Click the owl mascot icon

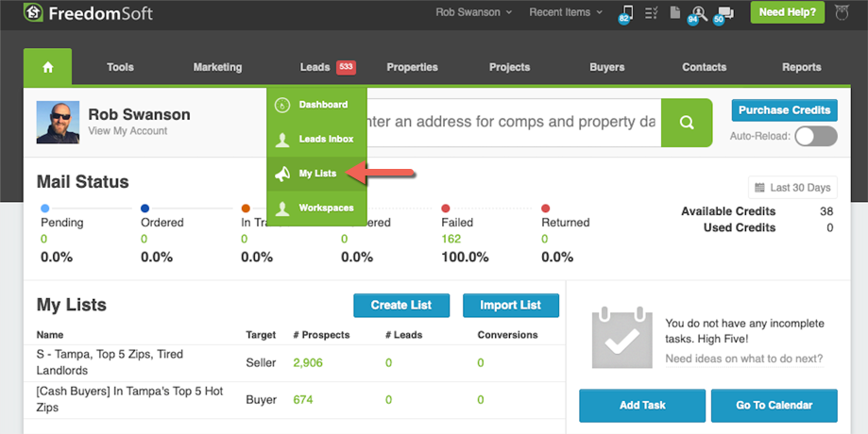(842, 12)
